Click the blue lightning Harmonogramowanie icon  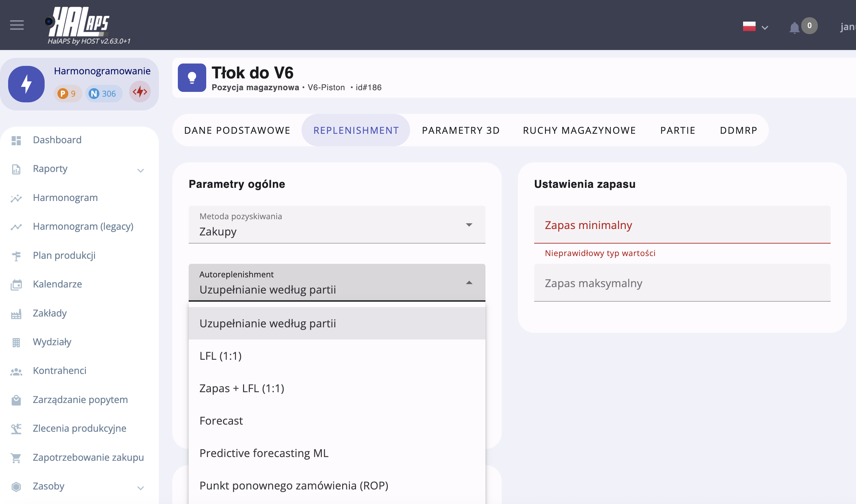[26, 84]
